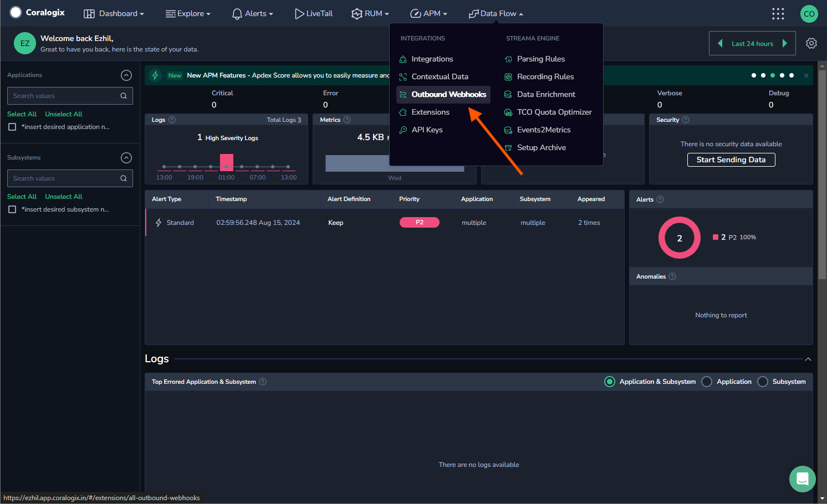Go to first banner carousel dot

point(754,75)
